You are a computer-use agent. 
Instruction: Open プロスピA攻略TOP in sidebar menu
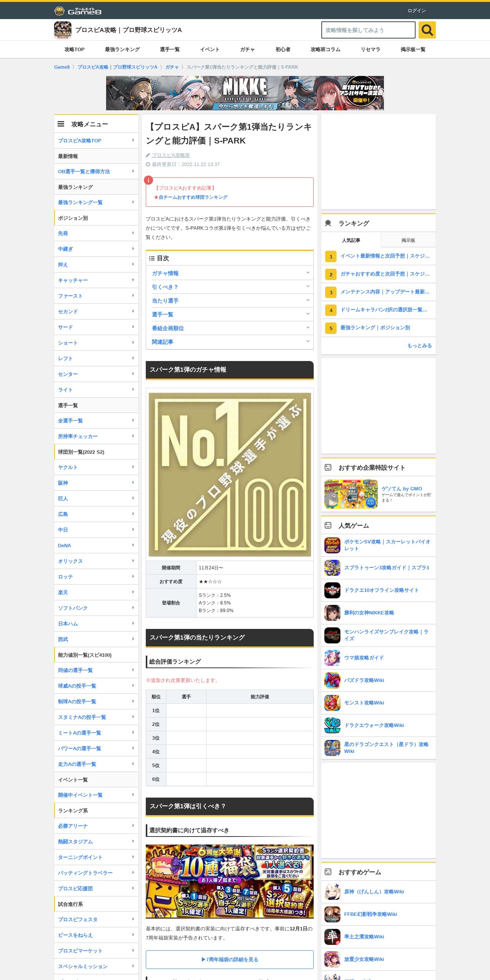(x=96, y=140)
